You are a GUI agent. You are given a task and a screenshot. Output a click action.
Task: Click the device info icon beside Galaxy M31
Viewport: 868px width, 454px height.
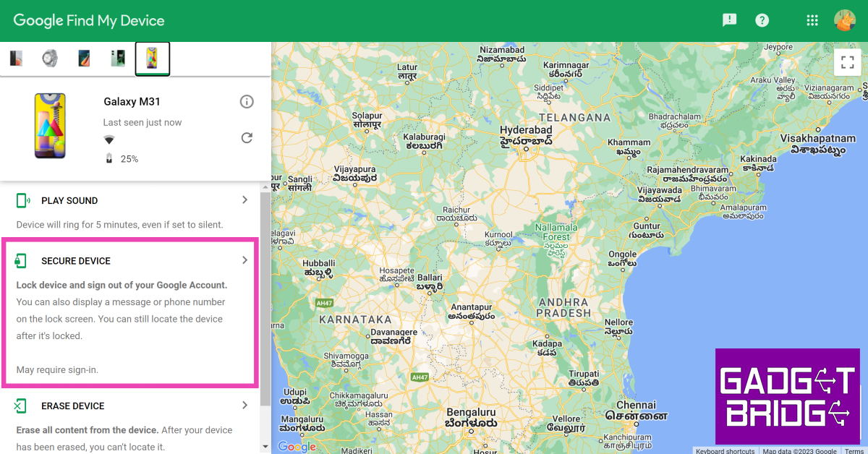(247, 102)
